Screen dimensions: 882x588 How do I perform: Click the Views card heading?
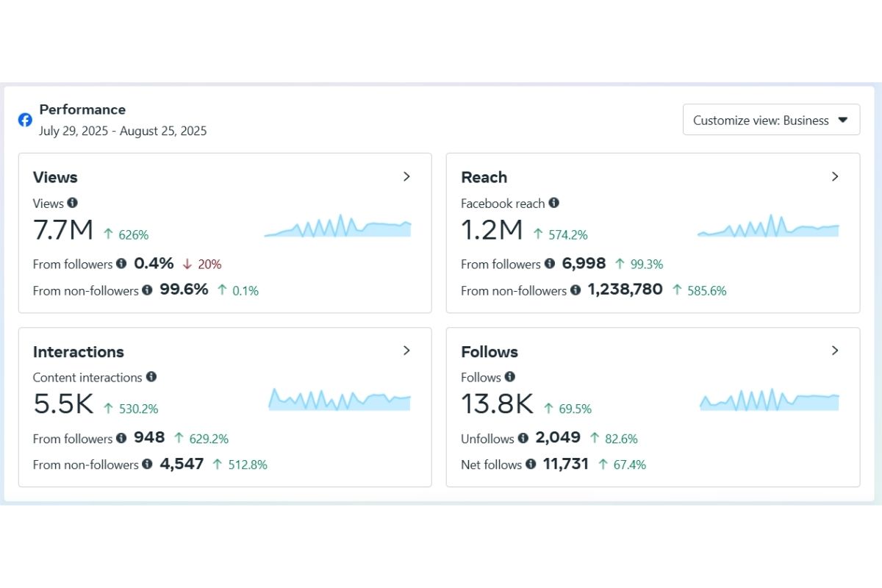(x=55, y=177)
